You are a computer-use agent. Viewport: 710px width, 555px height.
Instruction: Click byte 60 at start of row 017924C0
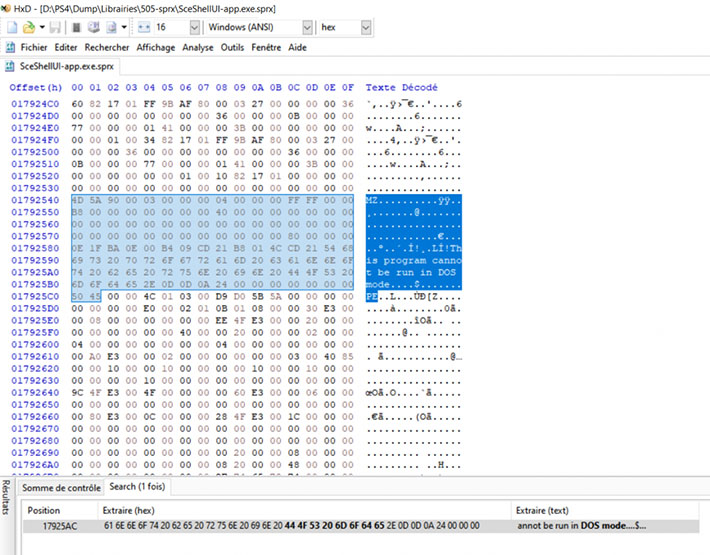[77, 104]
